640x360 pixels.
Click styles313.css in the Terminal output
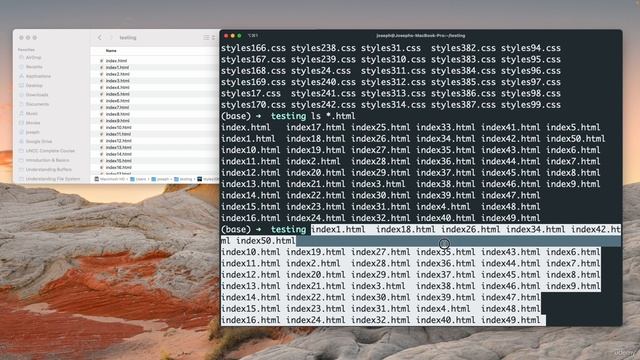click(393, 93)
